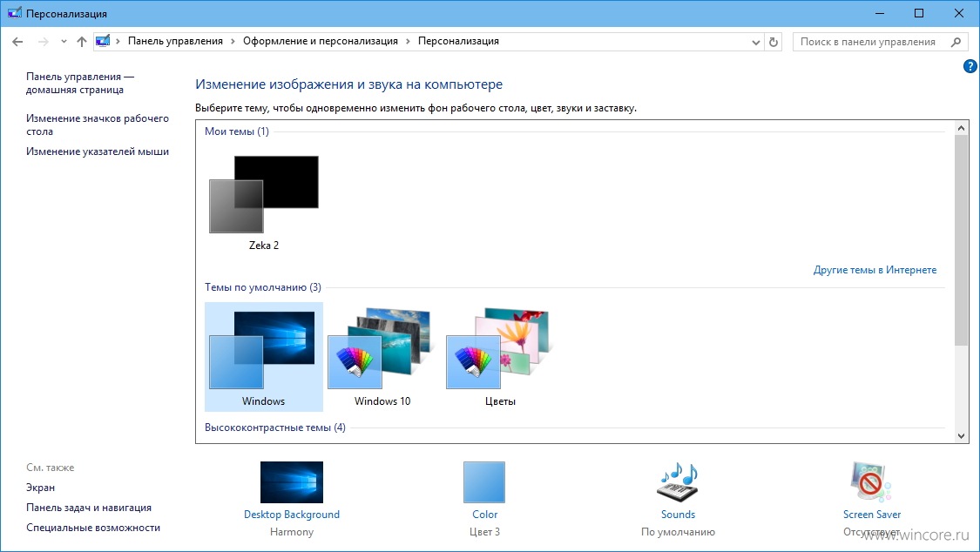Click the Персонализация title bar window icon
The image size is (980, 552).
(x=15, y=13)
